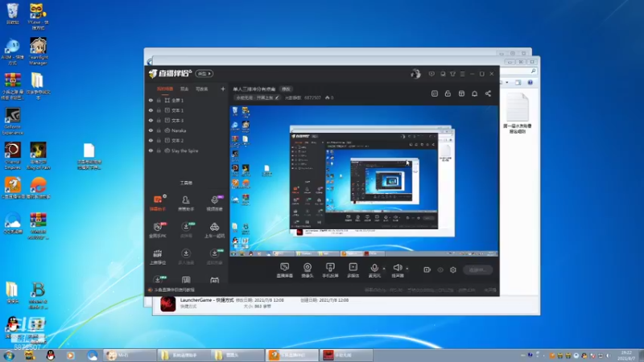This screenshot has height=362, width=644.
Task: Open the Recycle Bin on the desktop
Action: coord(12,14)
